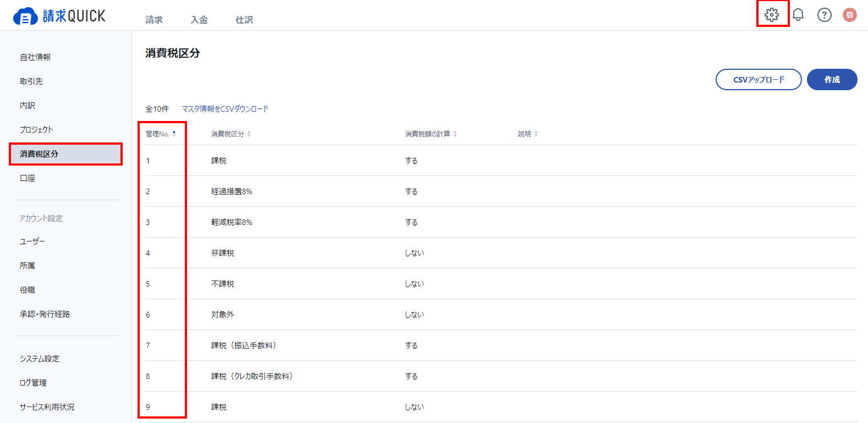Click the 課税（振込手数料） row
Image resolution: width=868 pixels, height=423 pixels.
(501, 345)
